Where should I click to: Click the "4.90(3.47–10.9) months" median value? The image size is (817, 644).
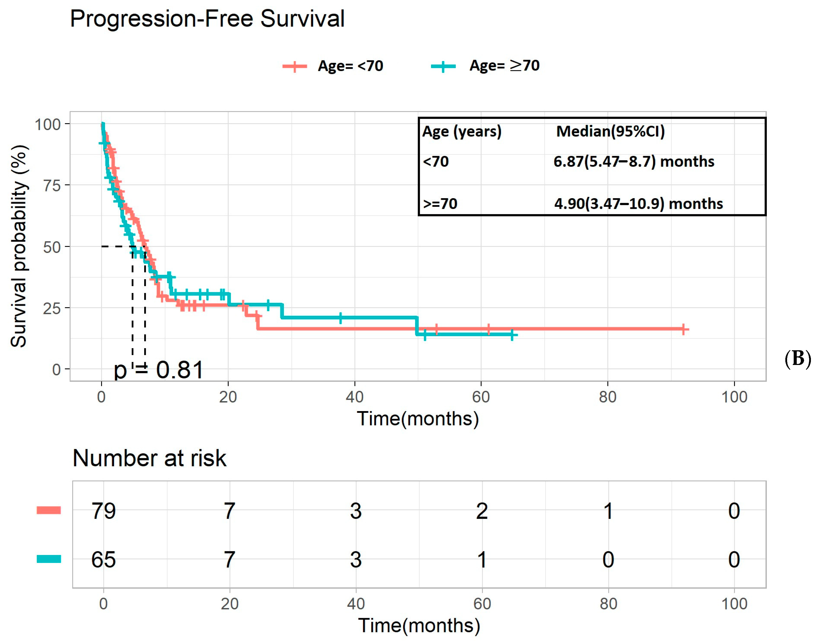(x=638, y=204)
